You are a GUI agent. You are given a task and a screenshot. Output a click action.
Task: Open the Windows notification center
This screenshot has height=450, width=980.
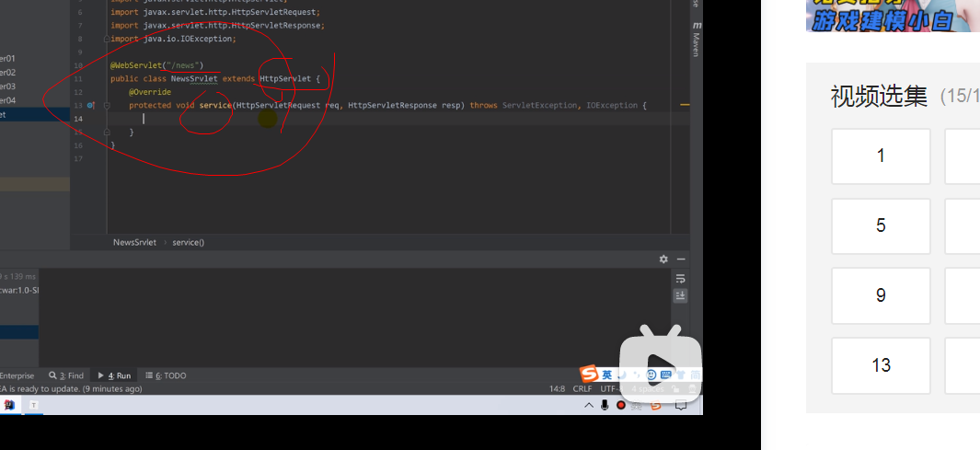[681, 405]
